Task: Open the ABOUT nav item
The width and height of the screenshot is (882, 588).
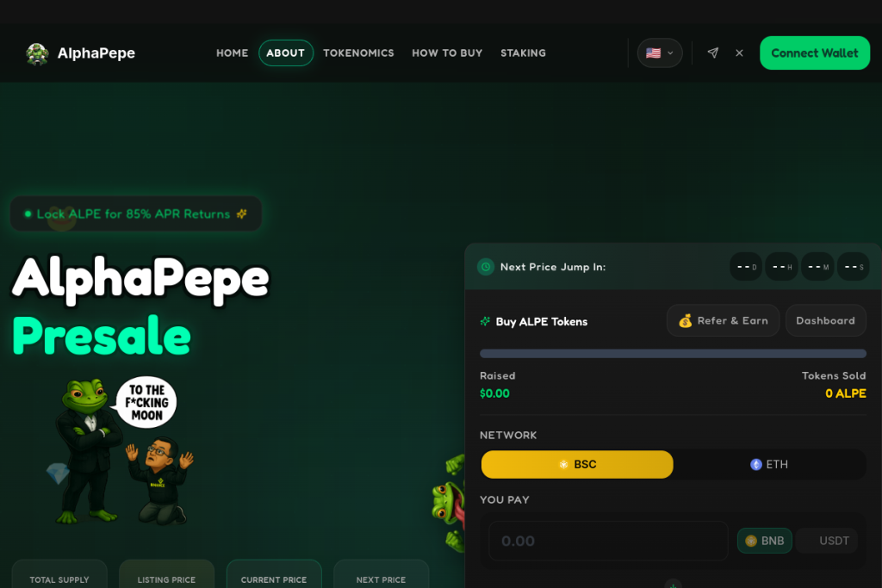Action: [x=286, y=53]
